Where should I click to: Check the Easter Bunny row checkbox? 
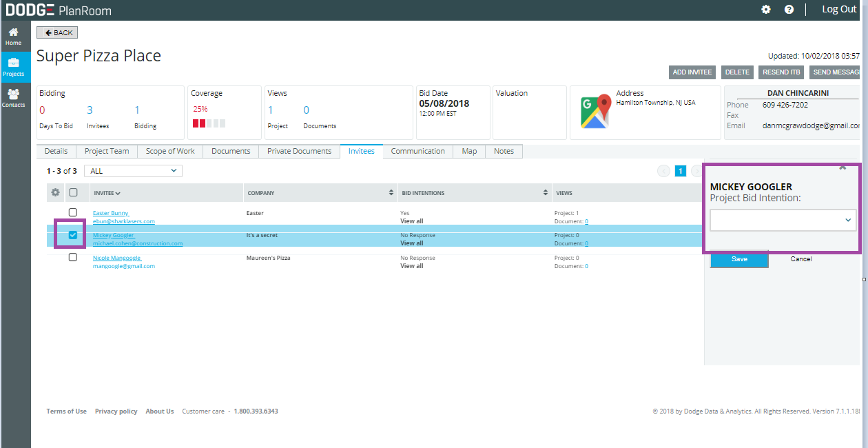(x=73, y=212)
